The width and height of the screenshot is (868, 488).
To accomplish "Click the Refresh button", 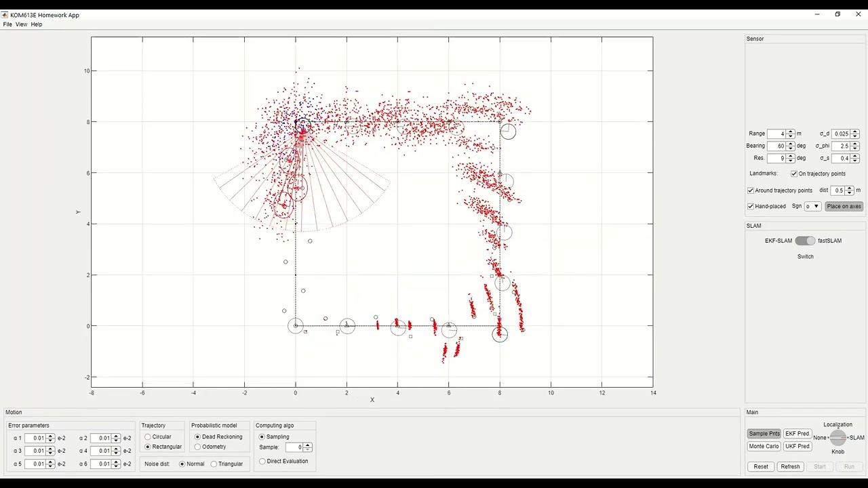I will [790, 467].
